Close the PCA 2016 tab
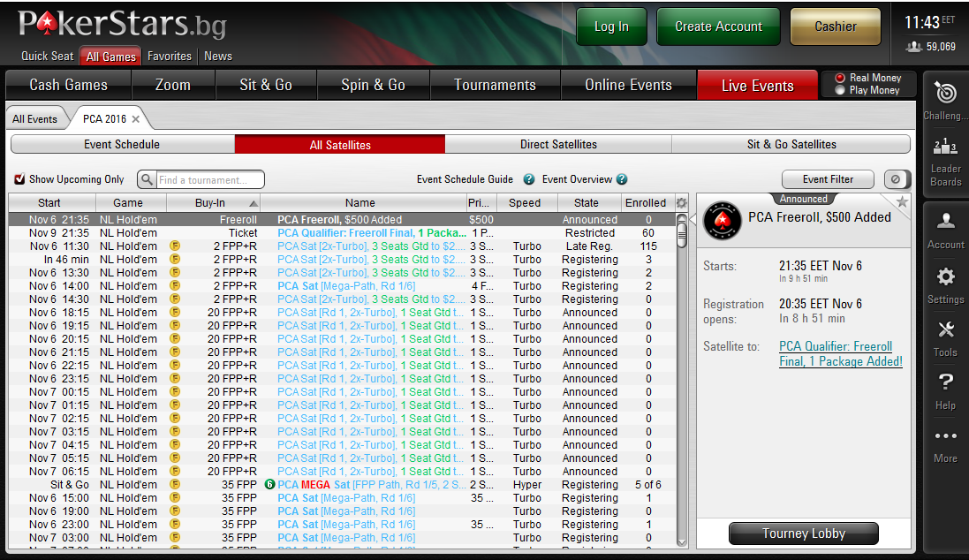The image size is (969, 560). tap(135, 118)
